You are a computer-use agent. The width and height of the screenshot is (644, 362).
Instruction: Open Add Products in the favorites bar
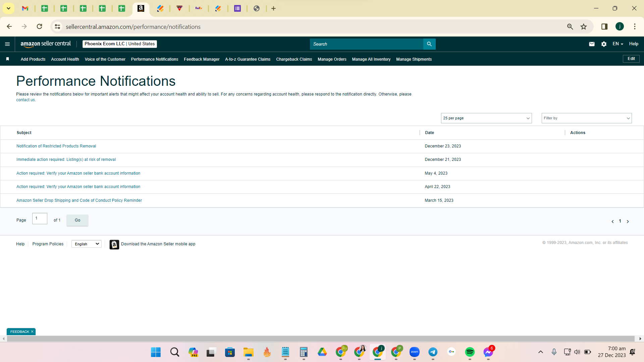tap(33, 59)
